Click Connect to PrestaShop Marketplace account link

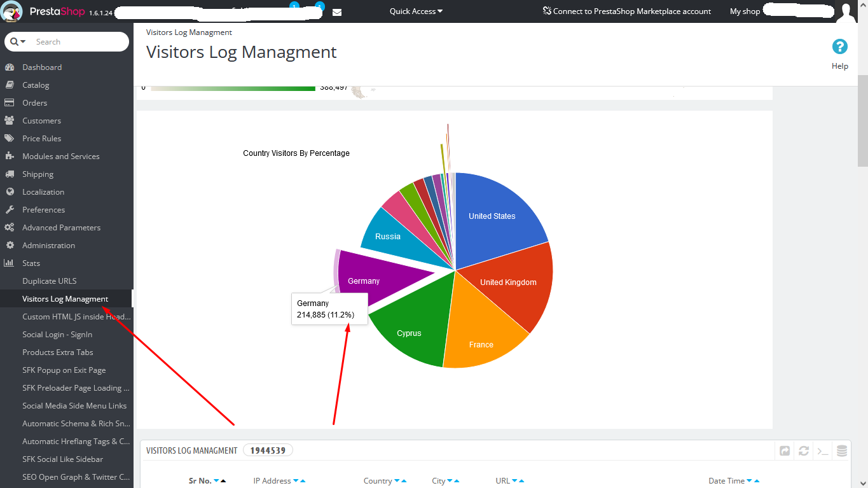click(627, 11)
